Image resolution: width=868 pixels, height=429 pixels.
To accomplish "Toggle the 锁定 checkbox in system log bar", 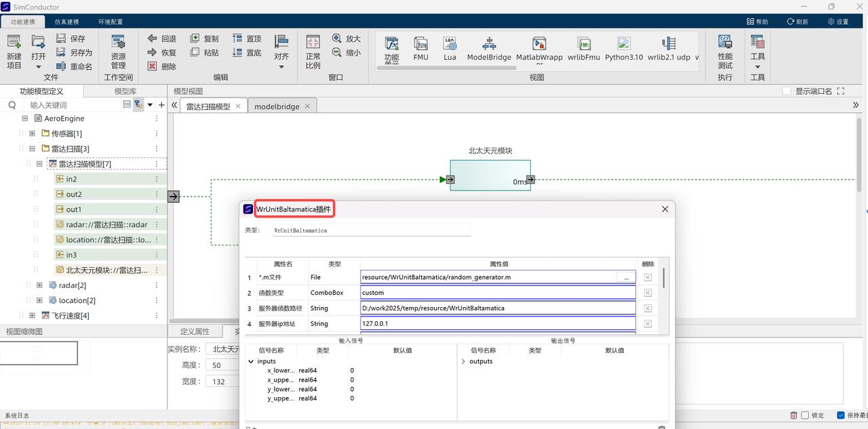I will tap(805, 415).
